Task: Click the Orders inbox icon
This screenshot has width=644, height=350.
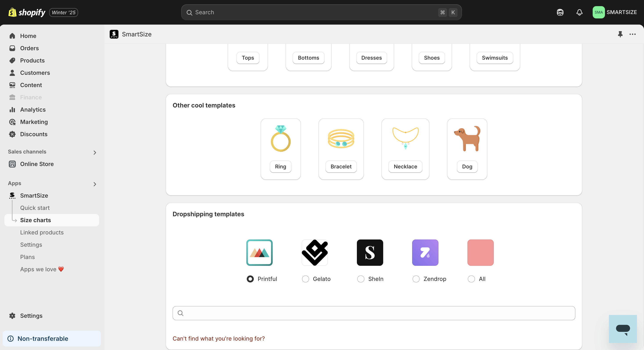Action: [12, 48]
